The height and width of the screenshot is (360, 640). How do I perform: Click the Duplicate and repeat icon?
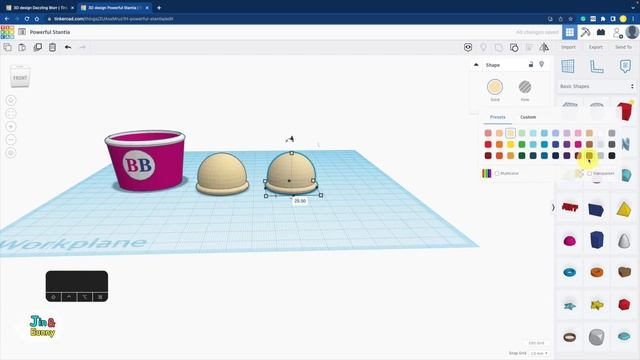[x=38, y=47]
